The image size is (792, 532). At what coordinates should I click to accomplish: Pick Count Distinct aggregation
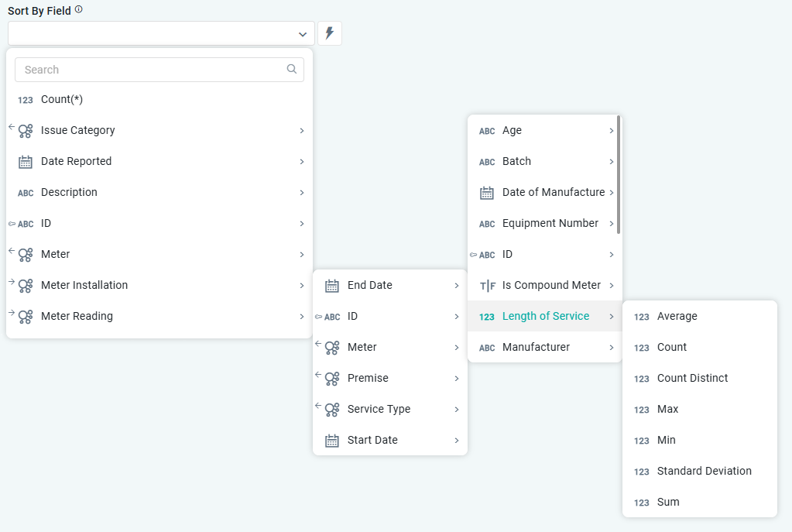point(692,378)
